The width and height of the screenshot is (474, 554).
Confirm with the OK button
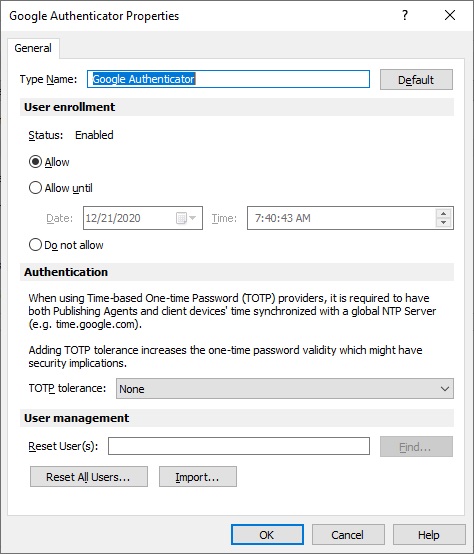[267, 535]
